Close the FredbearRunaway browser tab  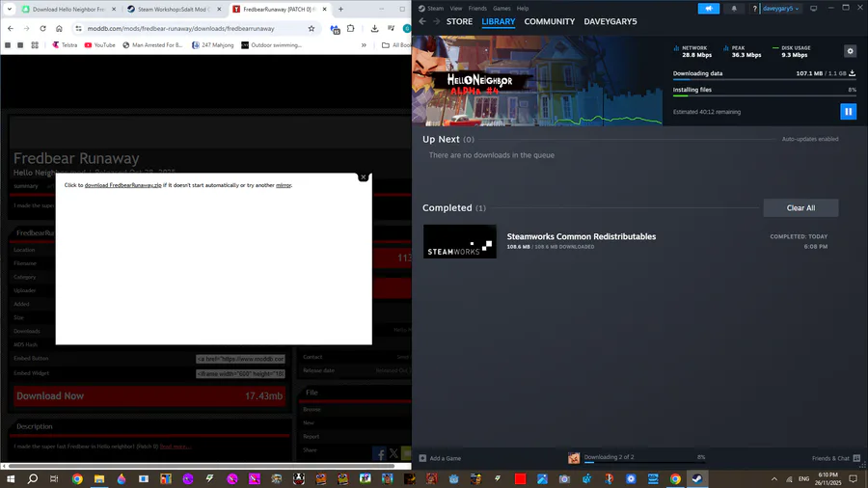324,10
